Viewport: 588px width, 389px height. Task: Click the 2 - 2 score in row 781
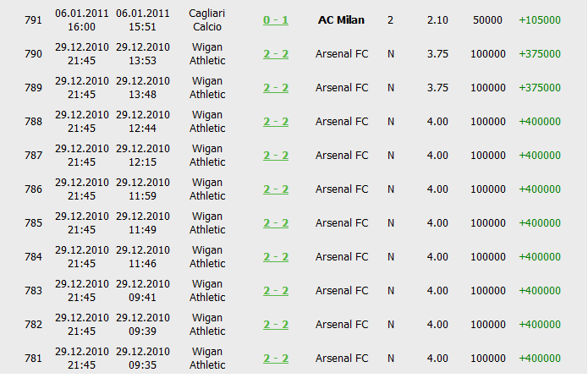pyautogui.click(x=275, y=359)
